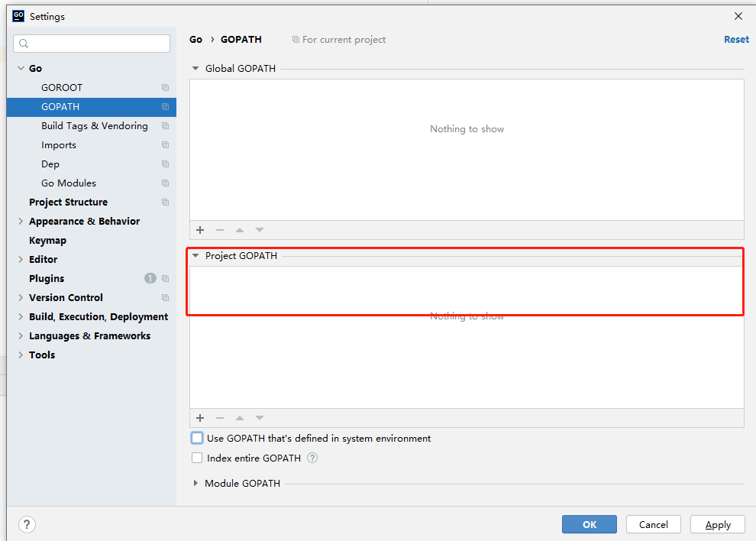Expand Languages & Frameworks group

pyautogui.click(x=21, y=336)
